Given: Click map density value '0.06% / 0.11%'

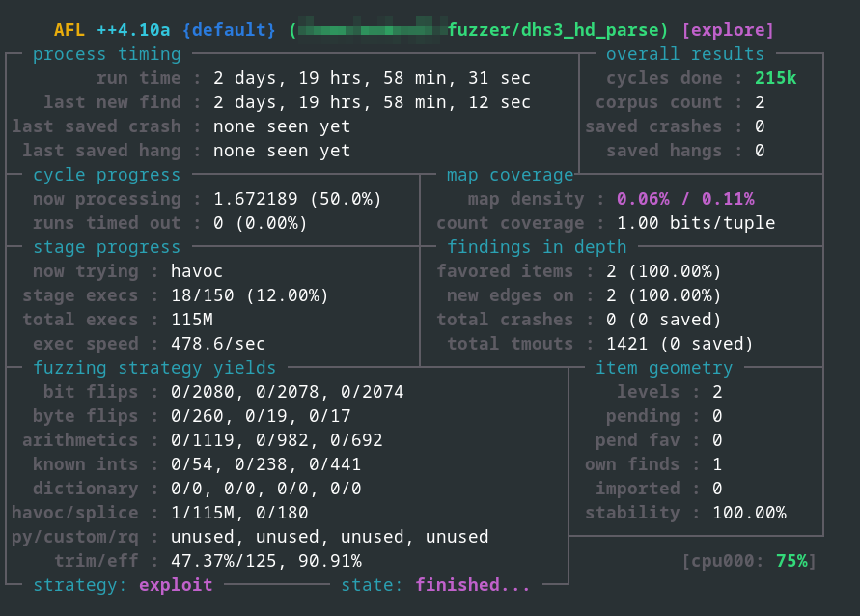Looking at the screenshot, I should coord(685,199).
